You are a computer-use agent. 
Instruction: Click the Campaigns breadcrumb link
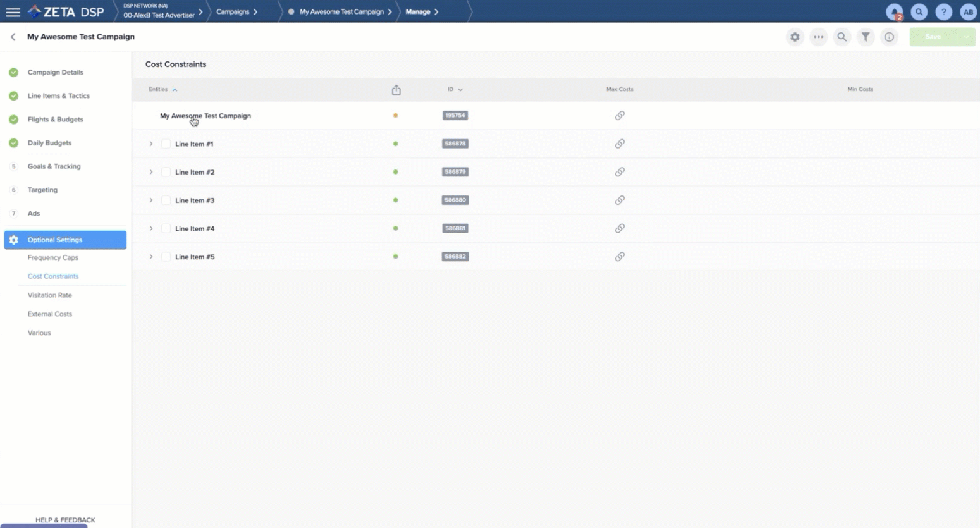[233, 12]
